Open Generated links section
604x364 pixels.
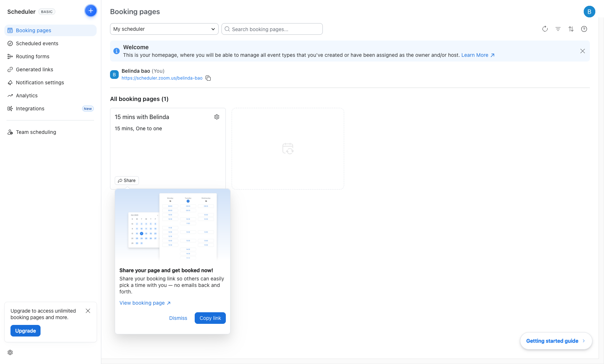tap(50, 69)
